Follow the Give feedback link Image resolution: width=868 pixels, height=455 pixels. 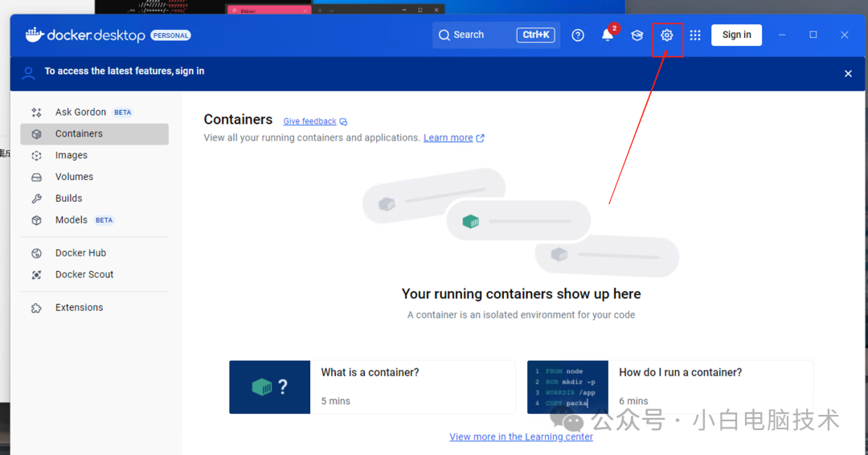(309, 121)
